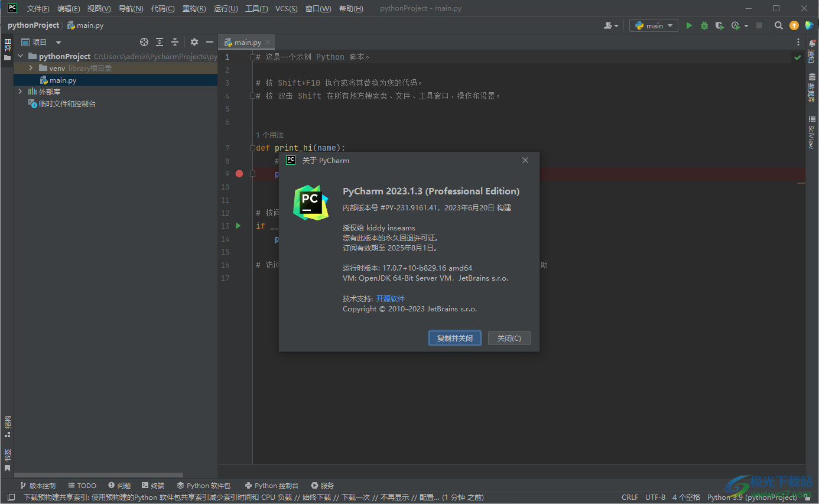
Task: Toggle the 项目 tool window on left edge
Action: pyautogui.click(x=7, y=50)
